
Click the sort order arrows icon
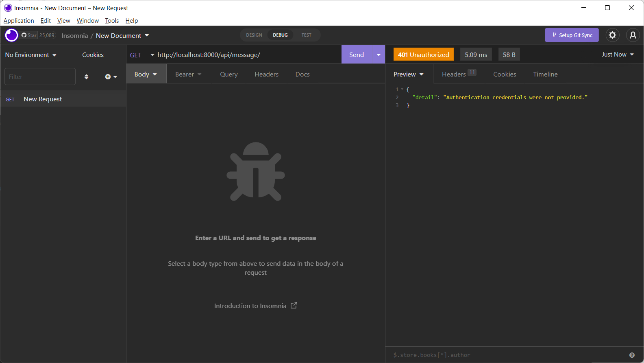86,77
